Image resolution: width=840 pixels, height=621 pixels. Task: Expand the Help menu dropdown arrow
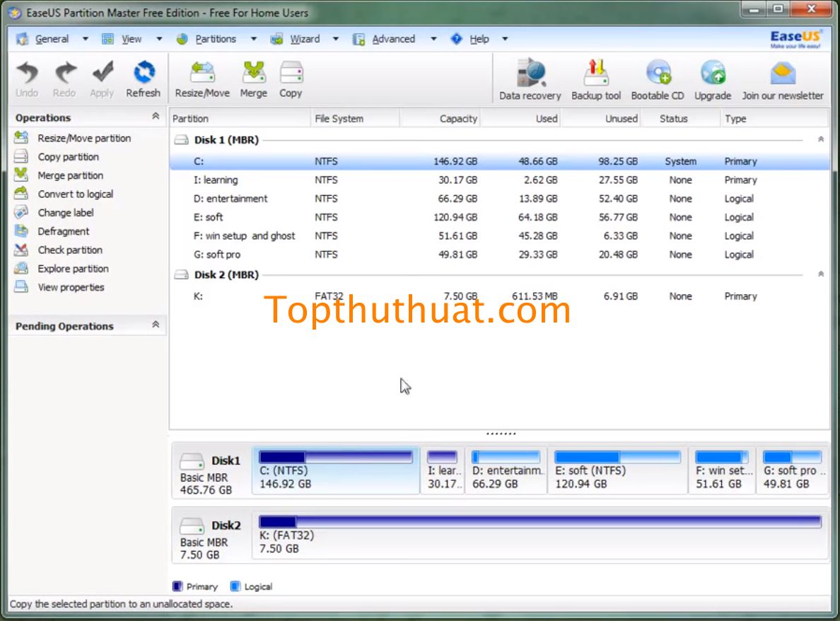(505, 39)
